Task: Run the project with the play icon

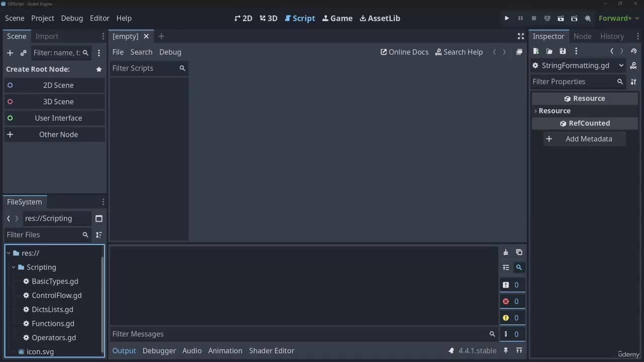Action: point(507,18)
